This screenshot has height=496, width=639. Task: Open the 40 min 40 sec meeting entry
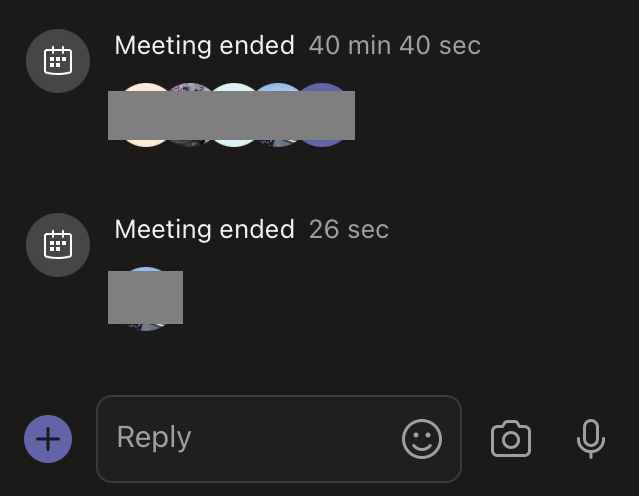297,45
